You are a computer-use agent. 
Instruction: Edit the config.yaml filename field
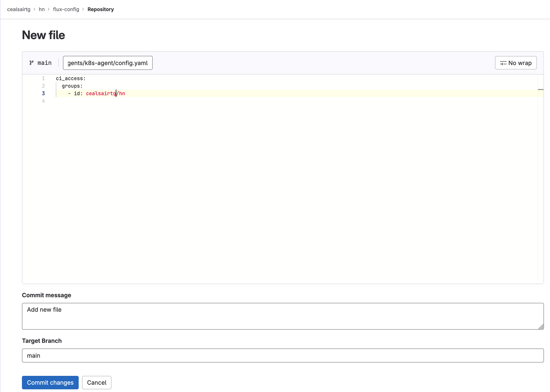[107, 63]
